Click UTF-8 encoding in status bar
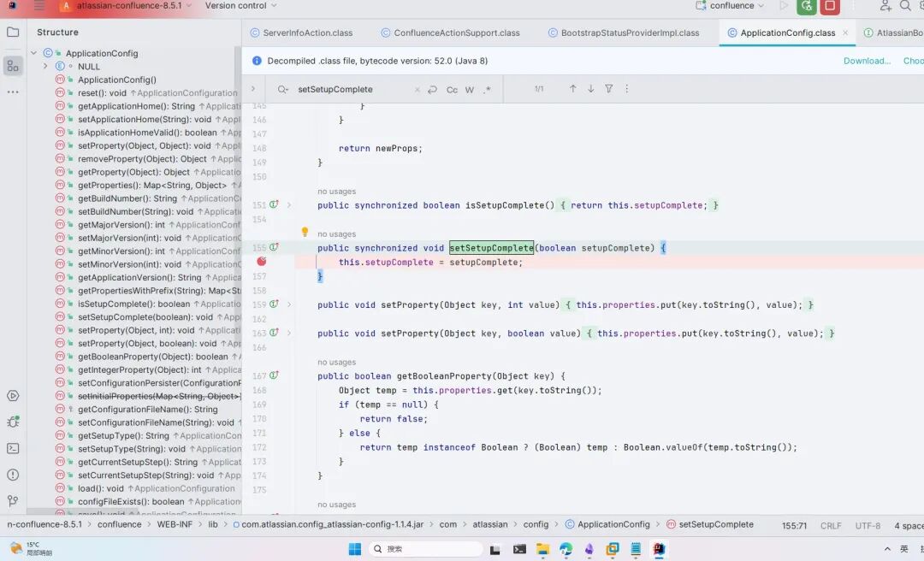 pyautogui.click(x=868, y=526)
